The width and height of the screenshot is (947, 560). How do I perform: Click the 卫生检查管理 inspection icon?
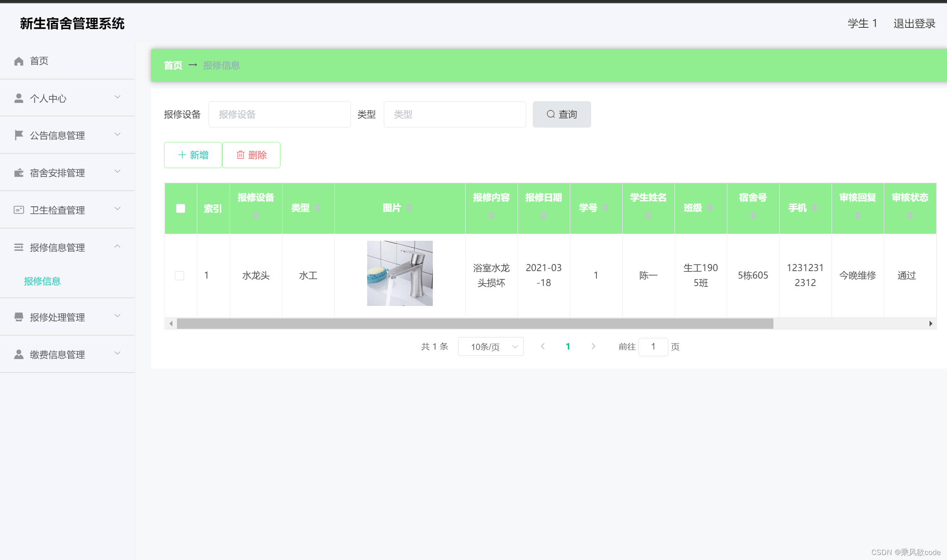pos(18,210)
